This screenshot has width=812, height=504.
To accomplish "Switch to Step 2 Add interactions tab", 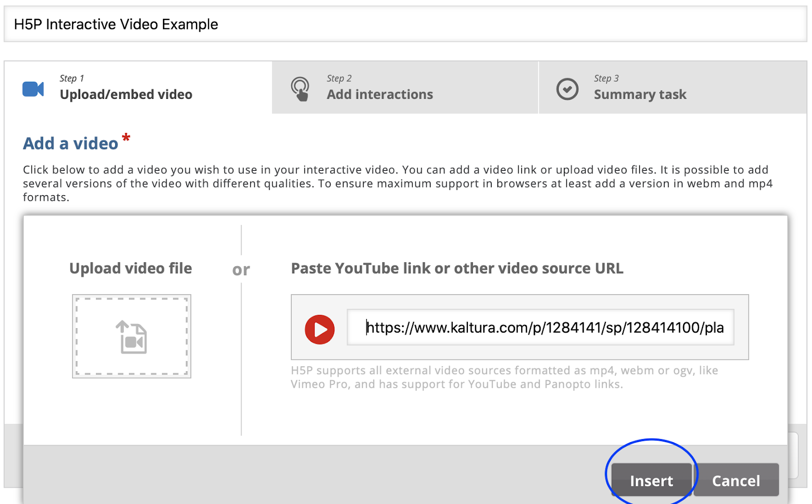I will [x=405, y=87].
